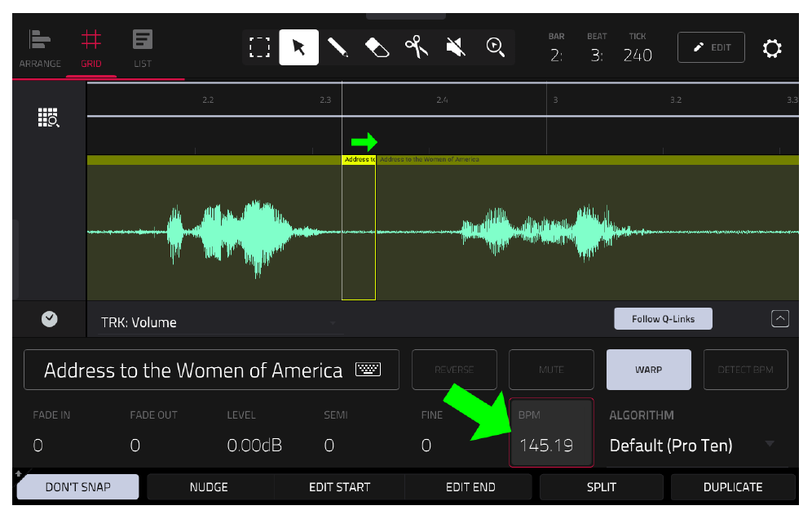
Task: Switch to Grid view
Action: point(91,49)
